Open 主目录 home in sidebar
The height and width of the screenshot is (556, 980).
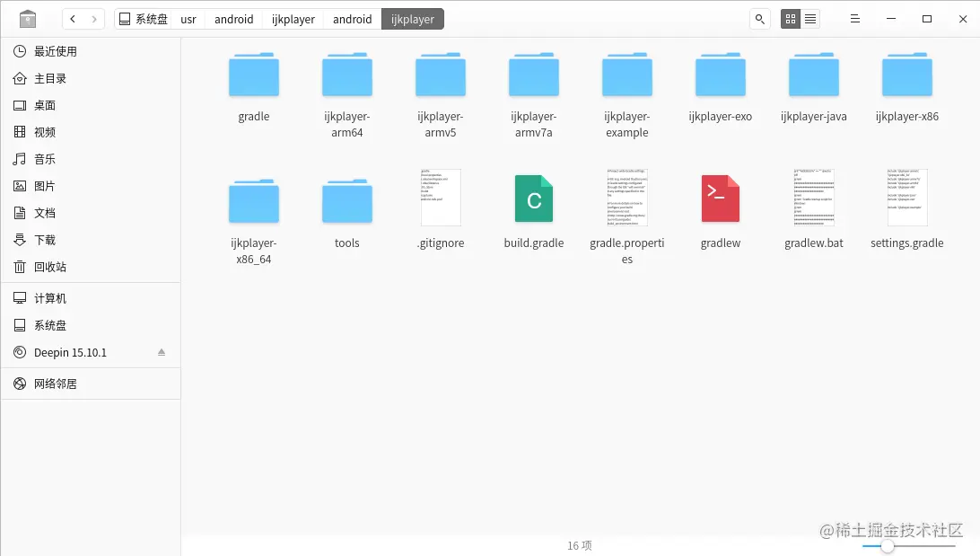pyautogui.click(x=91, y=78)
